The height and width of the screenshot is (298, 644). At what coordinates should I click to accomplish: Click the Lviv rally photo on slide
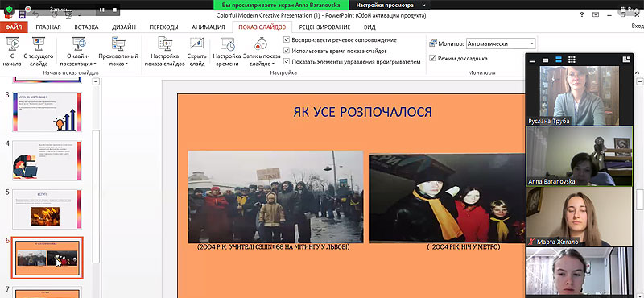click(275, 197)
